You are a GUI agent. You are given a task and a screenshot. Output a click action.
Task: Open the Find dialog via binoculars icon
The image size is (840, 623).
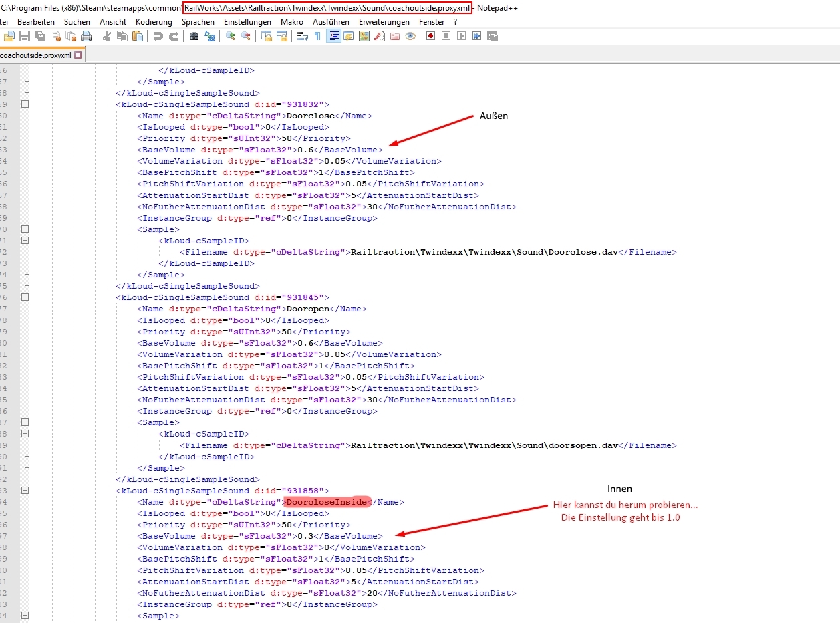[194, 36]
